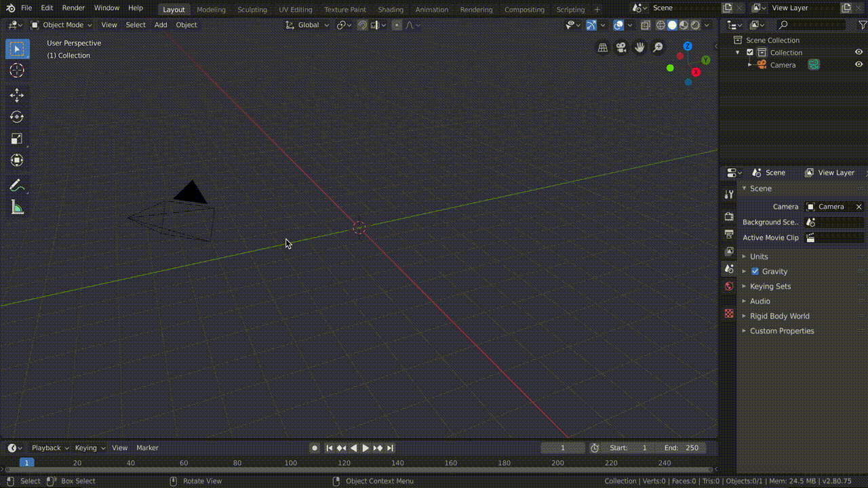Select the Rotate tool
The width and height of the screenshot is (868, 488).
coord(17,117)
